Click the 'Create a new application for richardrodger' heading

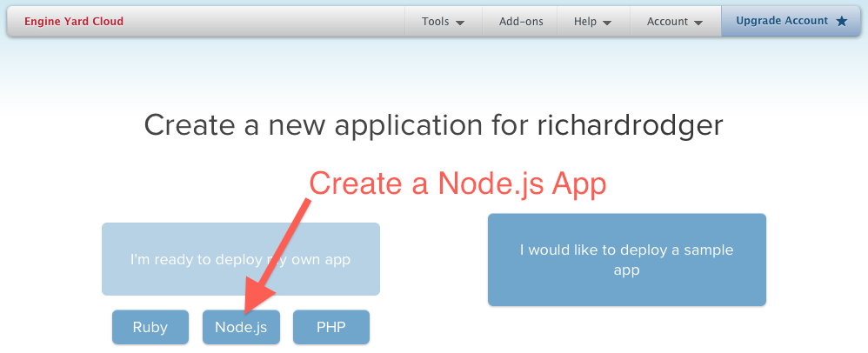433,125
